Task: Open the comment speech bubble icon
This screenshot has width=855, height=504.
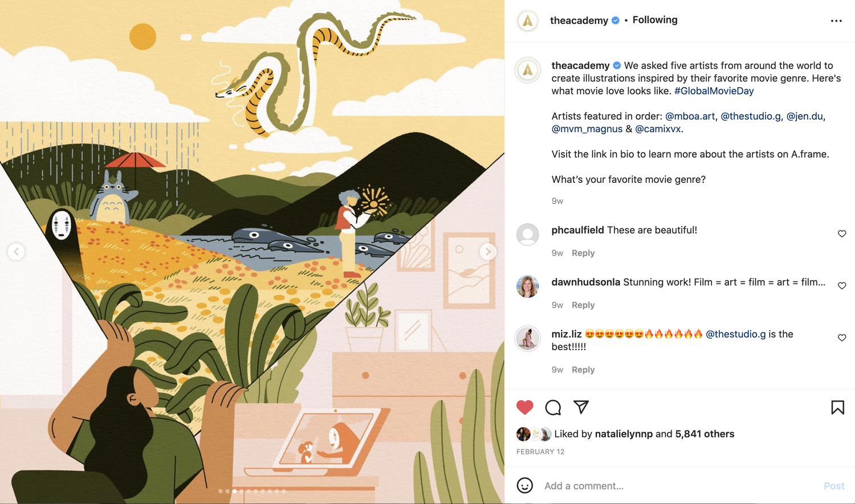Action: [553, 407]
